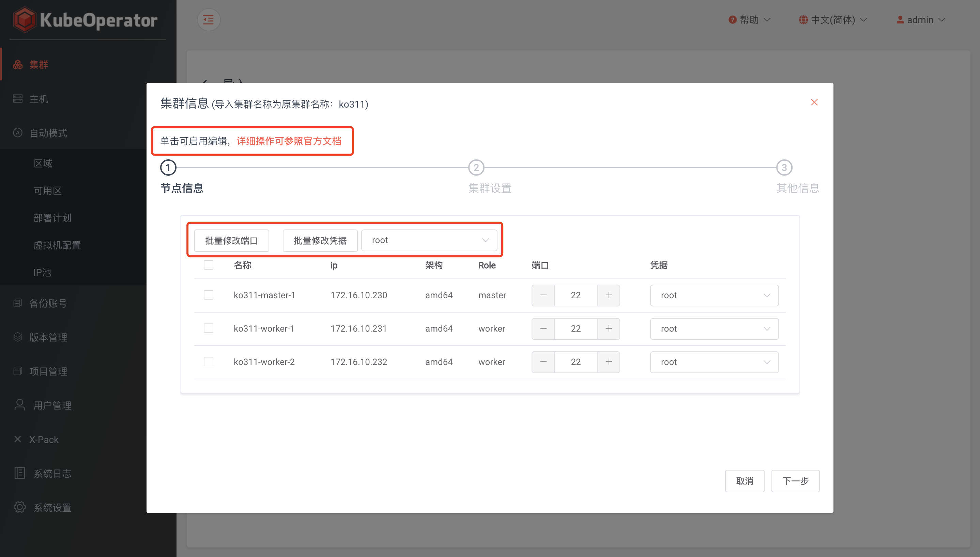Screen dimensions: 980x557
Task: Open the 详细操作可参照官方文档 link
Action: coord(289,141)
